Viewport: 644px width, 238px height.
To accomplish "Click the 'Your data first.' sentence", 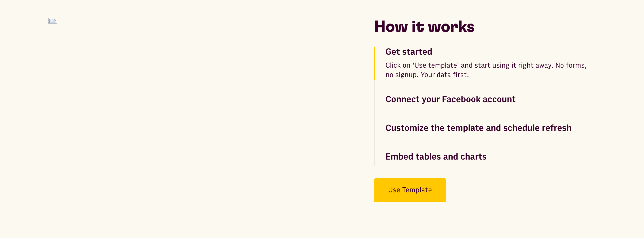I will tap(445, 75).
